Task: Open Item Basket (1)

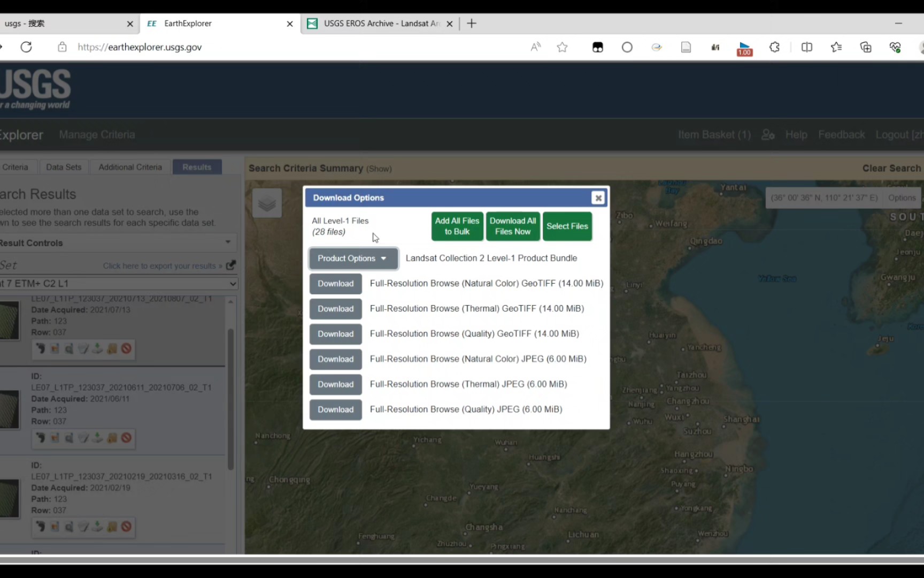Action: pyautogui.click(x=714, y=135)
